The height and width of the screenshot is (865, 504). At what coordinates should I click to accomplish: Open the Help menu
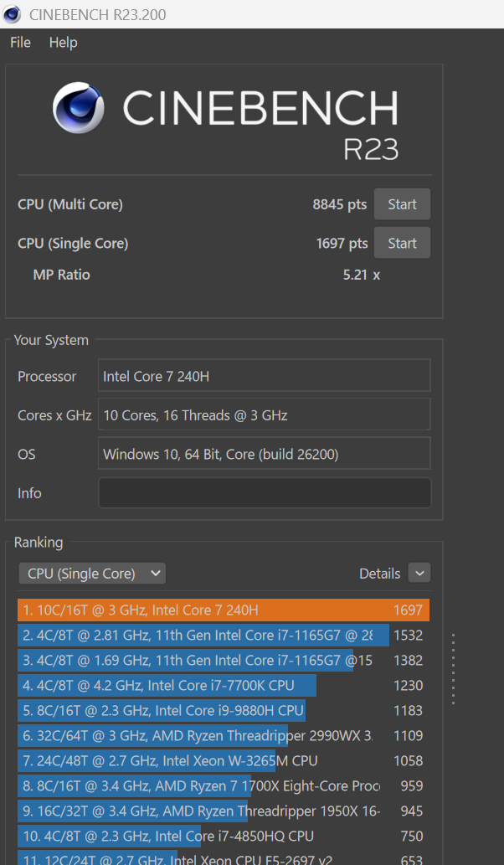click(x=63, y=42)
